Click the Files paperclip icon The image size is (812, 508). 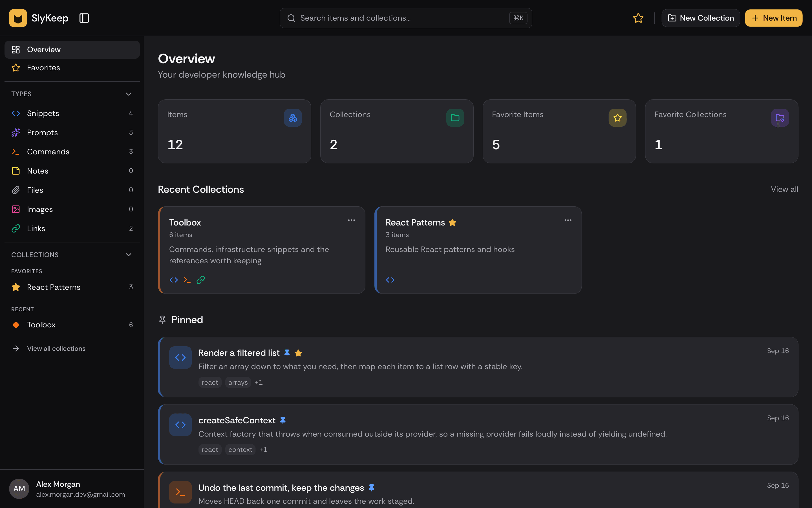pyautogui.click(x=16, y=190)
